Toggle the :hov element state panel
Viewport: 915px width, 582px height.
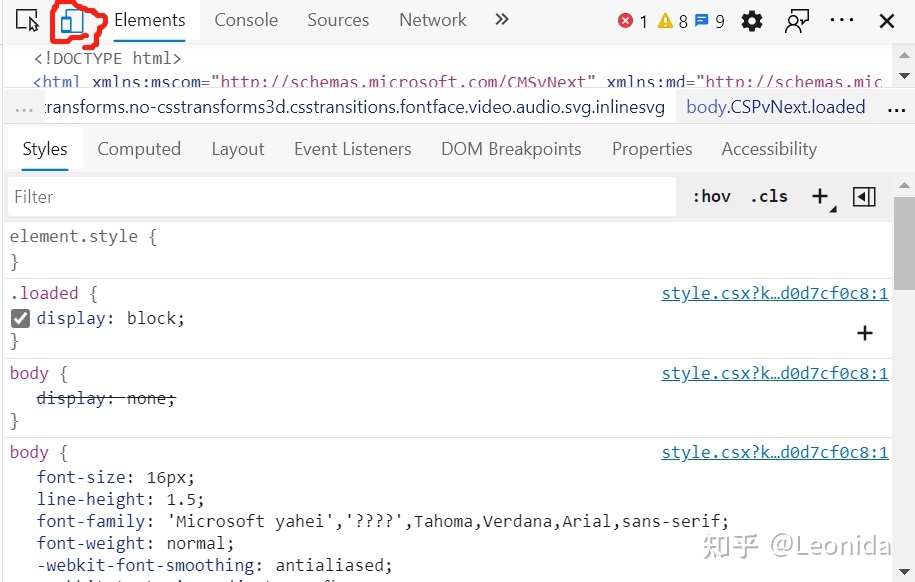pyautogui.click(x=711, y=197)
